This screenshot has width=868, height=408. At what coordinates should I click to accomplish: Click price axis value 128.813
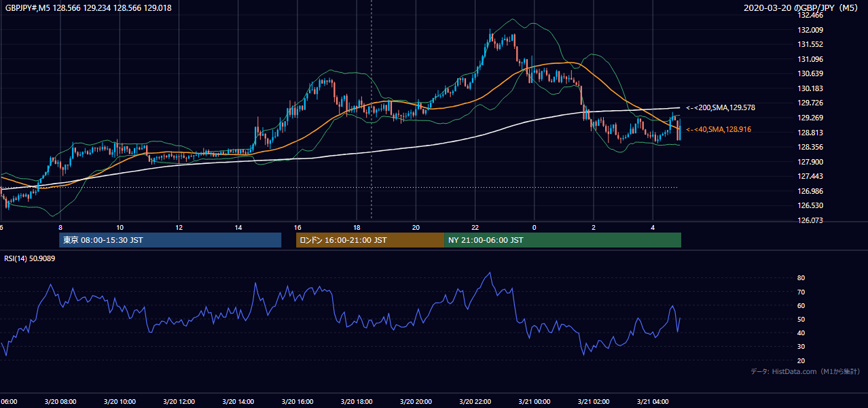[x=810, y=133]
